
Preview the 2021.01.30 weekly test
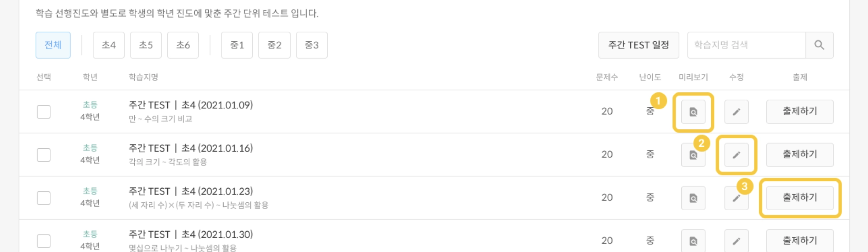pyautogui.click(x=693, y=241)
